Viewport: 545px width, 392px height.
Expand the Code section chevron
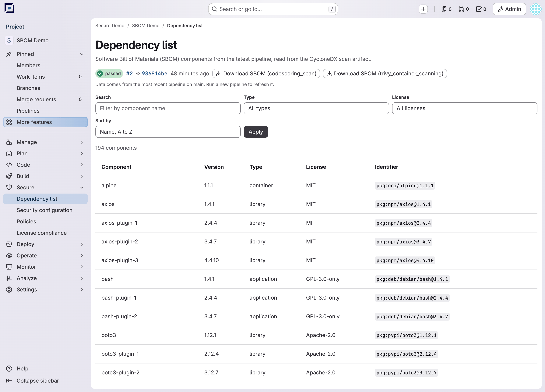82,165
